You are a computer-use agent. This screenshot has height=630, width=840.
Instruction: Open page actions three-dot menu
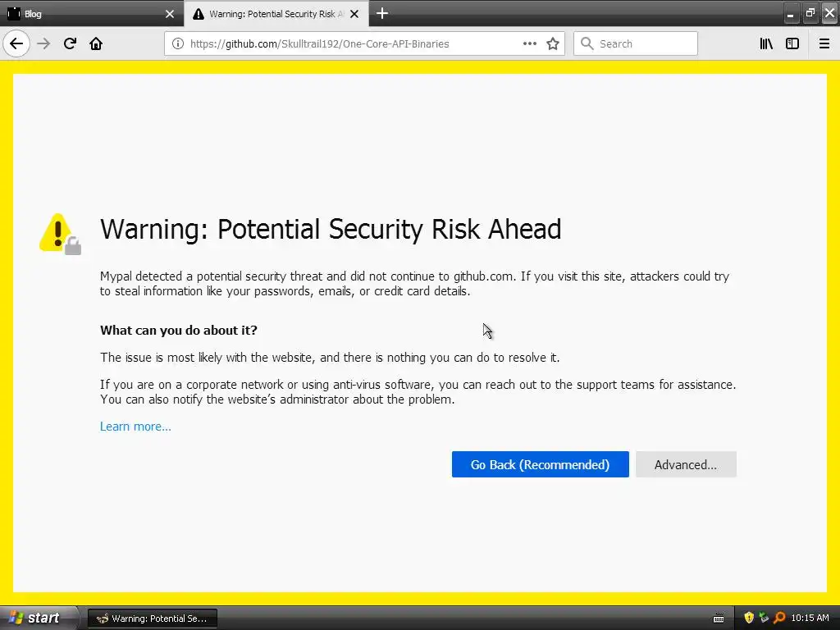pos(529,43)
